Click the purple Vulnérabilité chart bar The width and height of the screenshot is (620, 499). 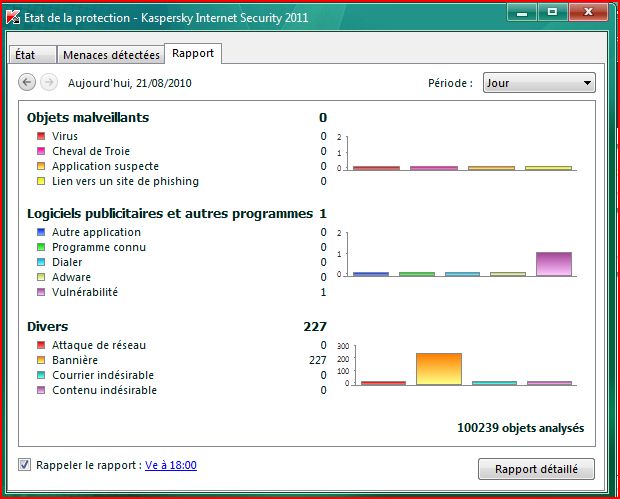click(554, 264)
